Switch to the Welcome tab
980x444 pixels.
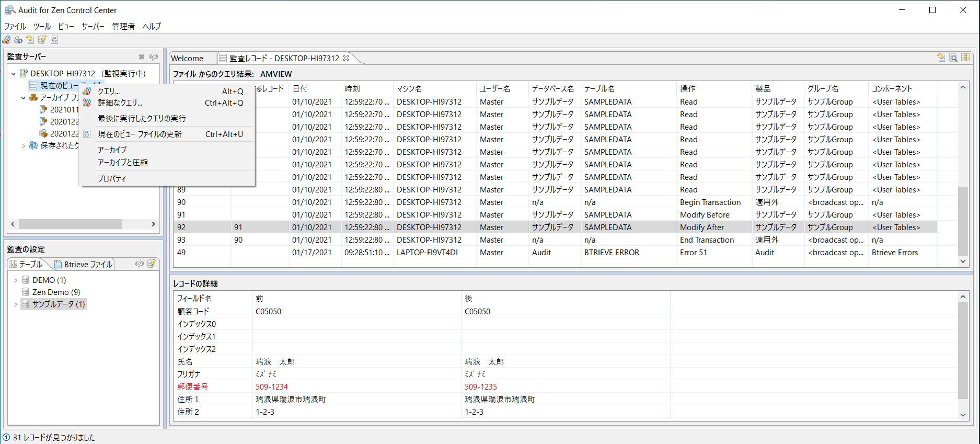coord(187,58)
